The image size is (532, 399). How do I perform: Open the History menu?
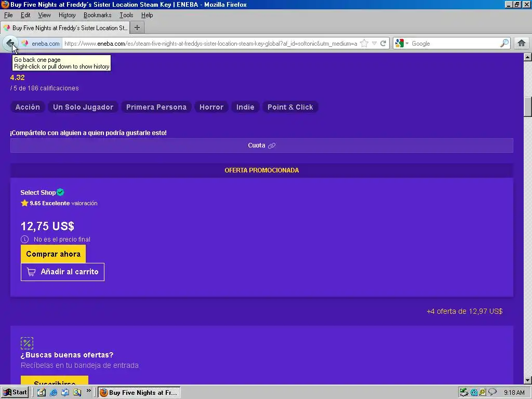click(x=67, y=15)
